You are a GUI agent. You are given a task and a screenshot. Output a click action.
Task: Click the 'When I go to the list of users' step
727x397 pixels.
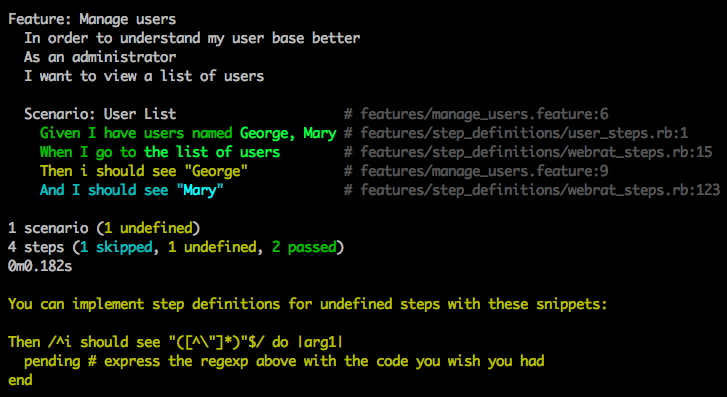tap(160, 153)
